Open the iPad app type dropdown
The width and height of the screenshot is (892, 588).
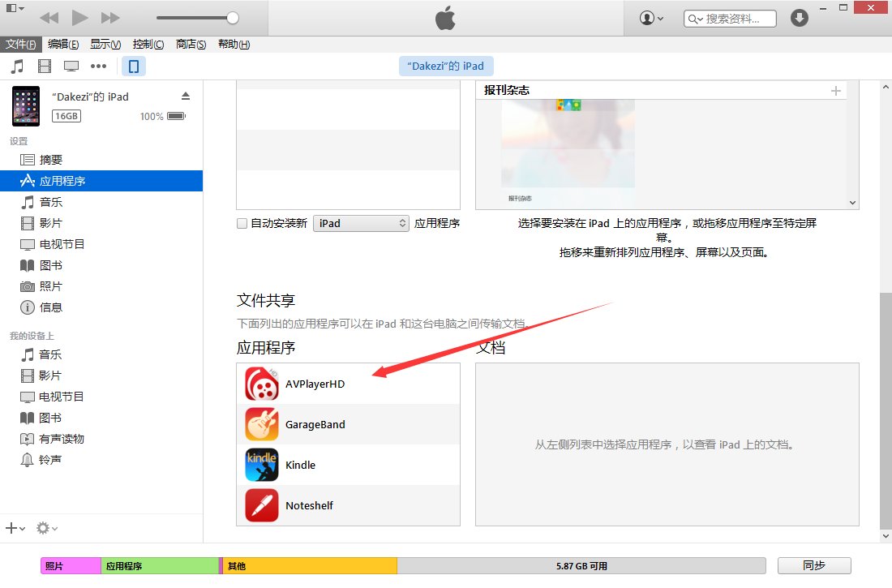click(361, 223)
